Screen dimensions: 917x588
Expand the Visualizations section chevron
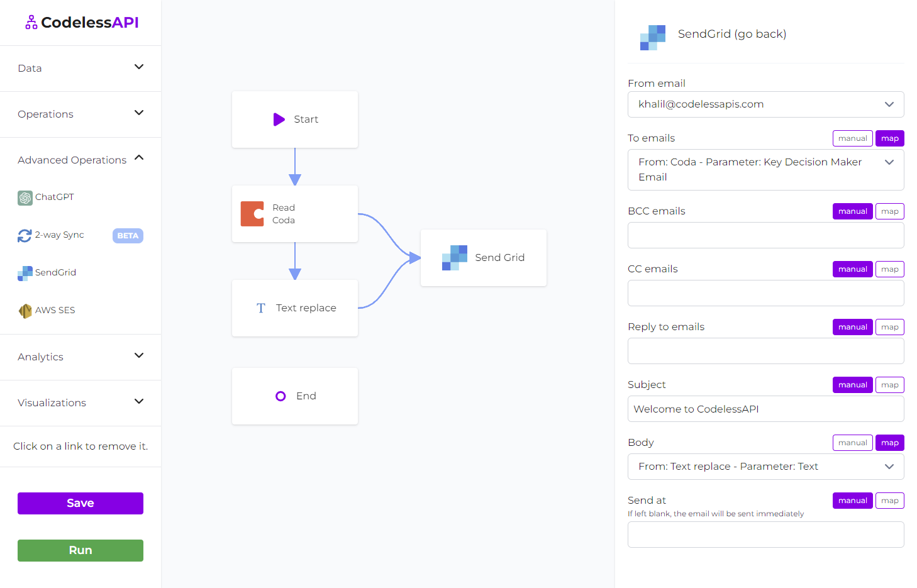139,401
